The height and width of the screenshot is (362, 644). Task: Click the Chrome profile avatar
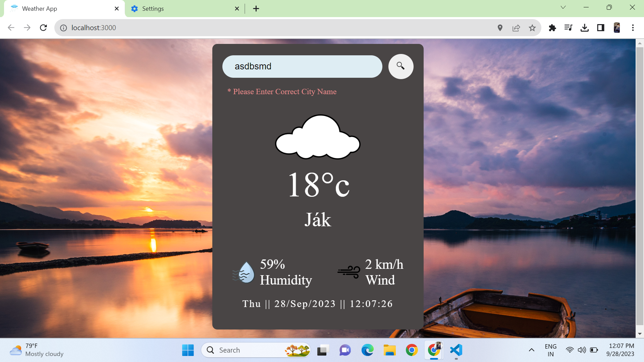617,28
